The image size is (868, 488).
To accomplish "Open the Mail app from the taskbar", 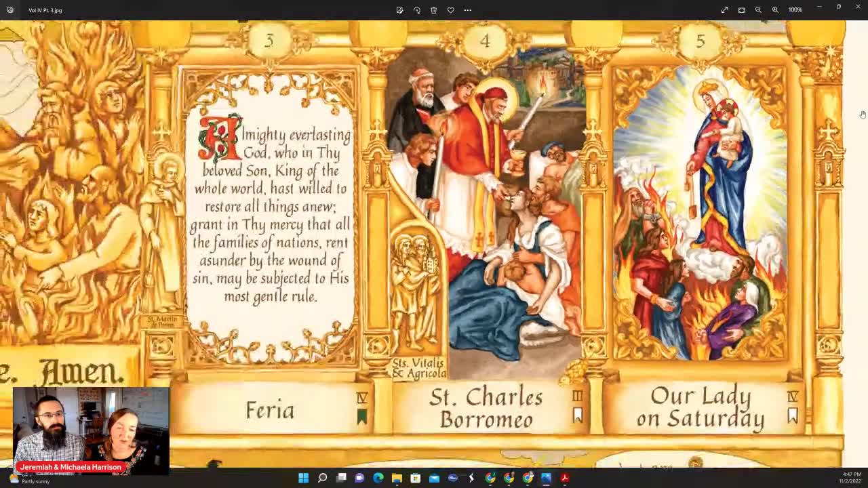I will pyautogui.click(x=434, y=478).
